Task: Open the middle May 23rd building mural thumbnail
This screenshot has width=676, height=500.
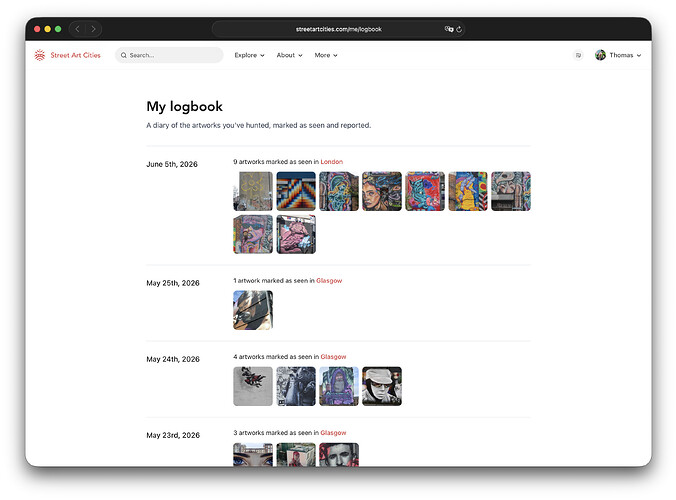Action: (x=296, y=455)
